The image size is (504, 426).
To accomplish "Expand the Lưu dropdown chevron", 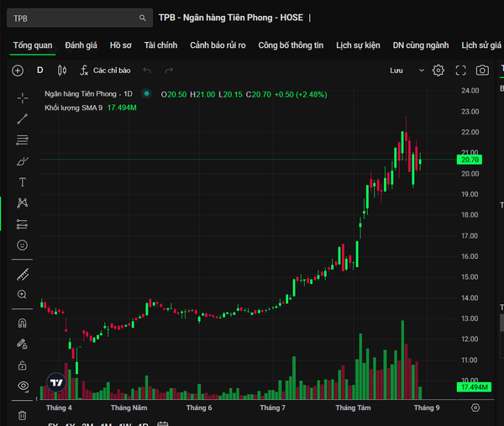I will (422, 71).
